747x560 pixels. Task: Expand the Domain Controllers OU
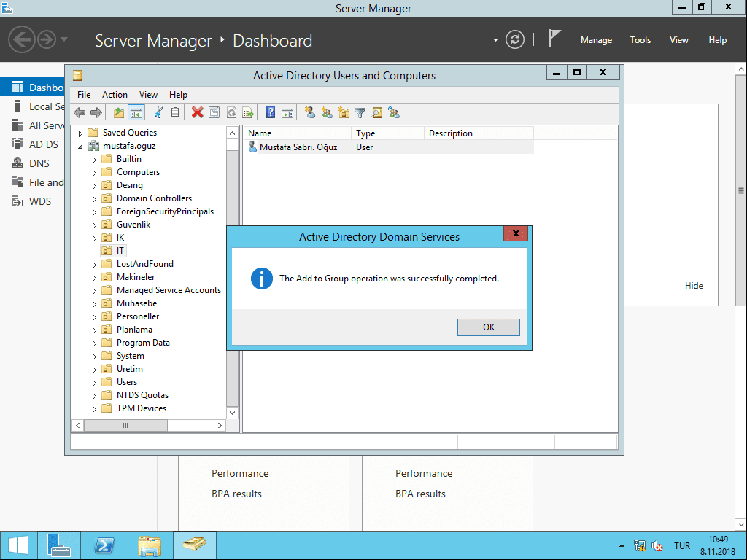(94, 199)
